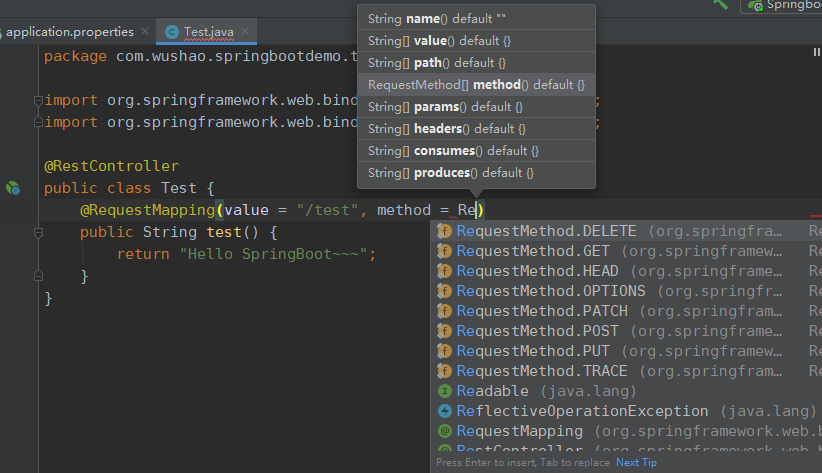Click the annotation icon beside RequestMapping suggestion

[x=444, y=431]
